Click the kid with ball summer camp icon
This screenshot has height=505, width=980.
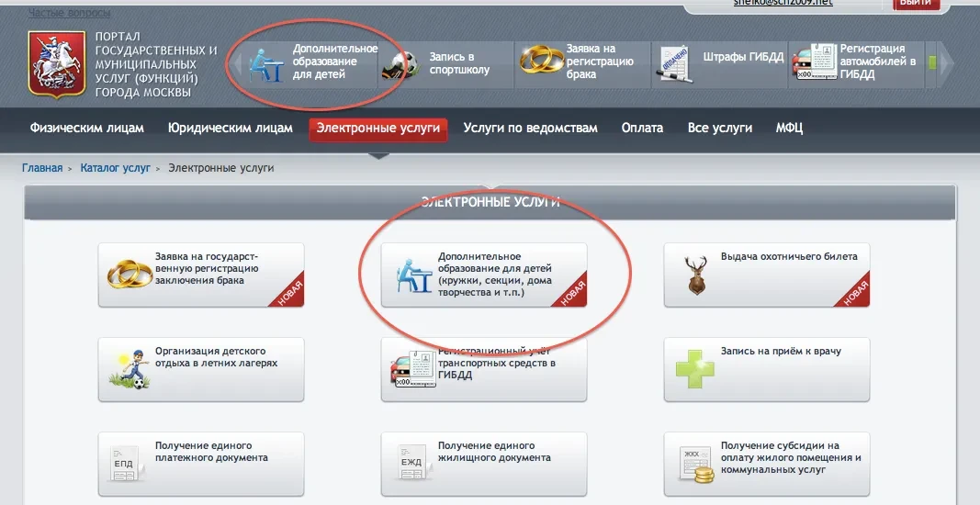click(130, 369)
